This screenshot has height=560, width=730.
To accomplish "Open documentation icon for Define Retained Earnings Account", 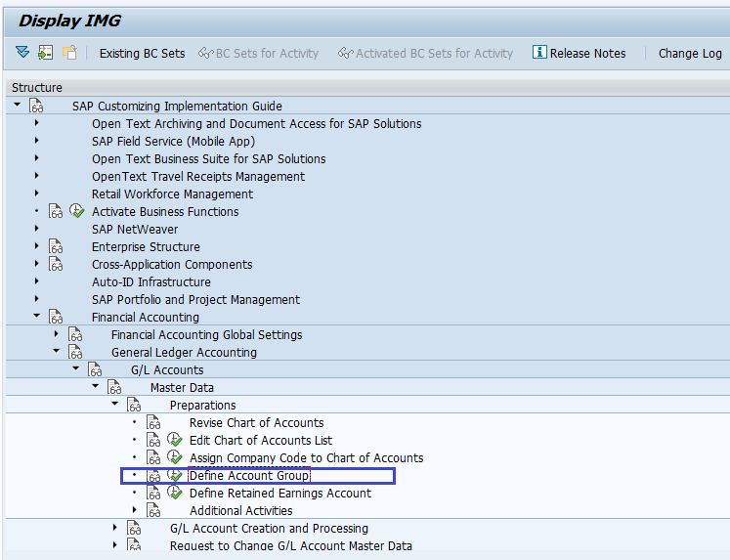I will [x=153, y=493].
